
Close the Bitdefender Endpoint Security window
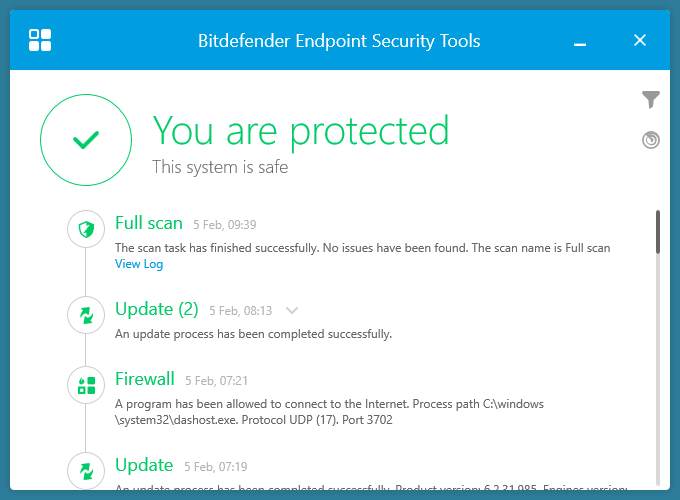point(640,40)
